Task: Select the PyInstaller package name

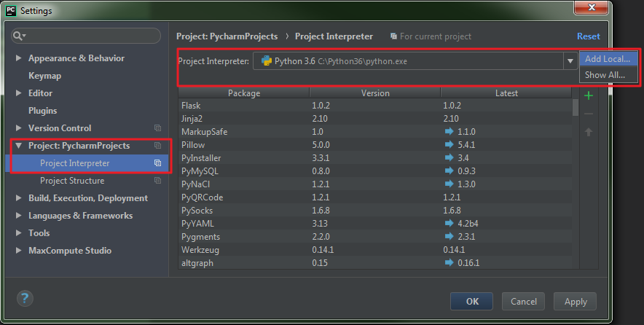Action: point(201,158)
